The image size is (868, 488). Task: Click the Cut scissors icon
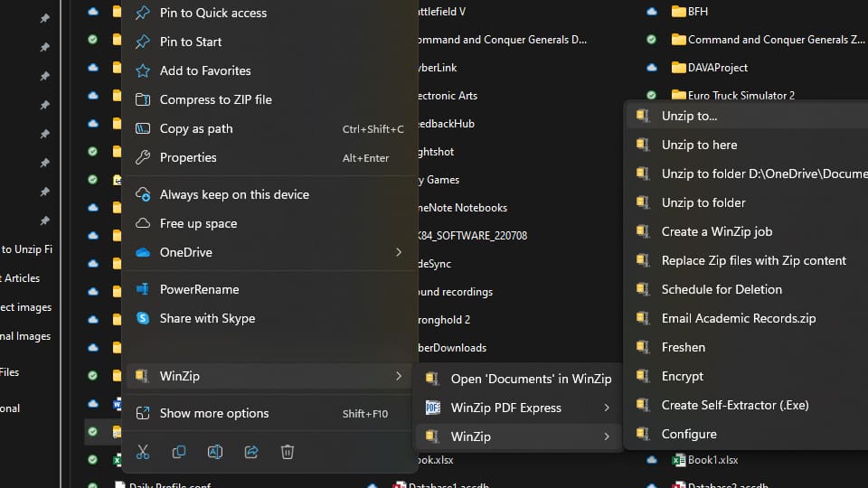[x=143, y=452]
